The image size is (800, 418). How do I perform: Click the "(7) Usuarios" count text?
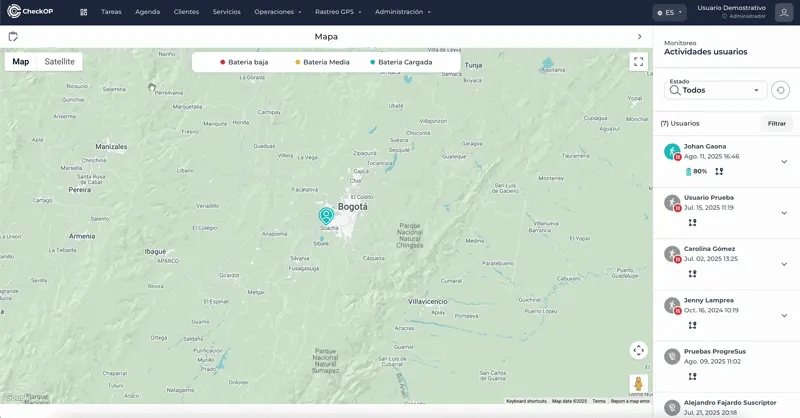pos(680,124)
